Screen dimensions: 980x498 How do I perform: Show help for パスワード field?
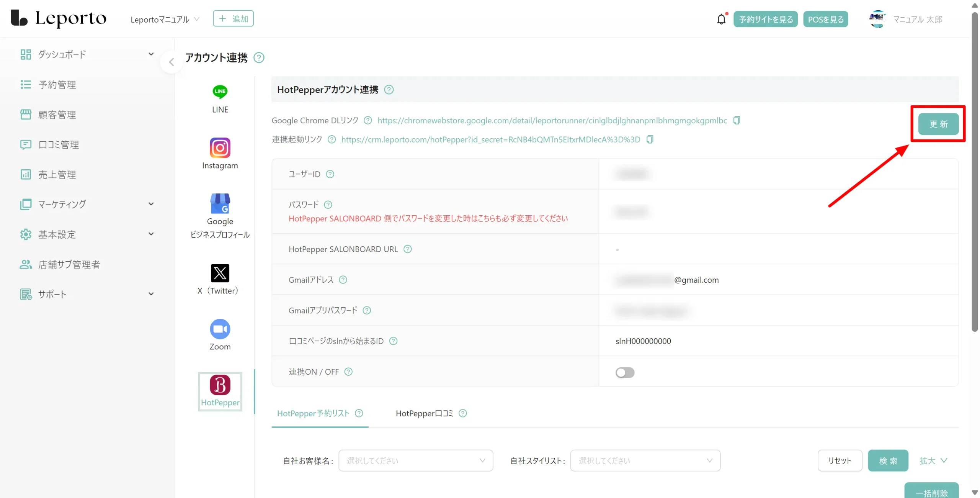pyautogui.click(x=328, y=205)
